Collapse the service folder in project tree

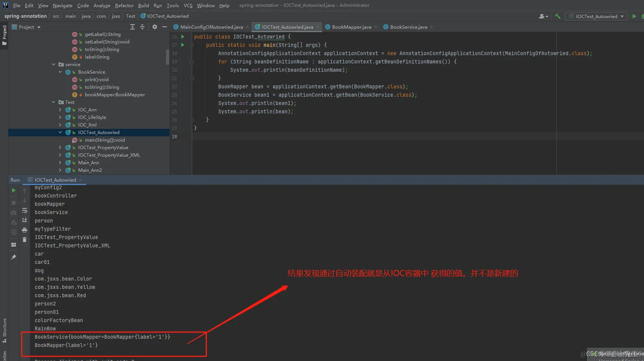coord(54,65)
